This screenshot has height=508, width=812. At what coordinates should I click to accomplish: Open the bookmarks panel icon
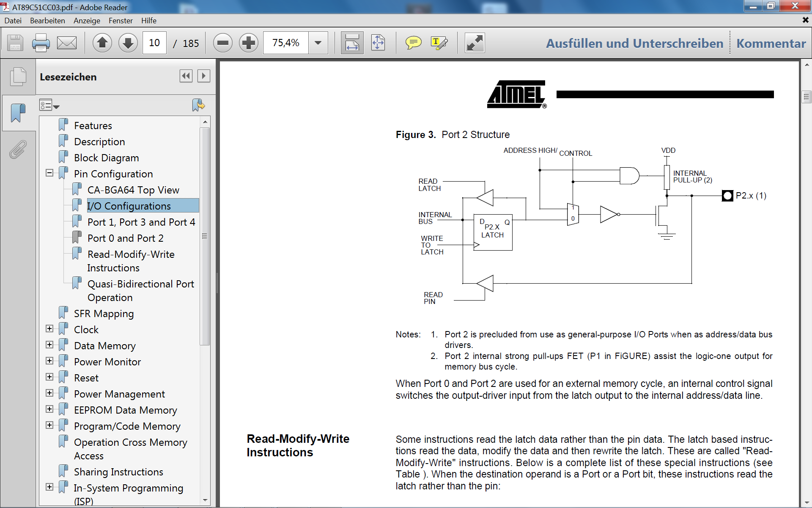point(18,113)
